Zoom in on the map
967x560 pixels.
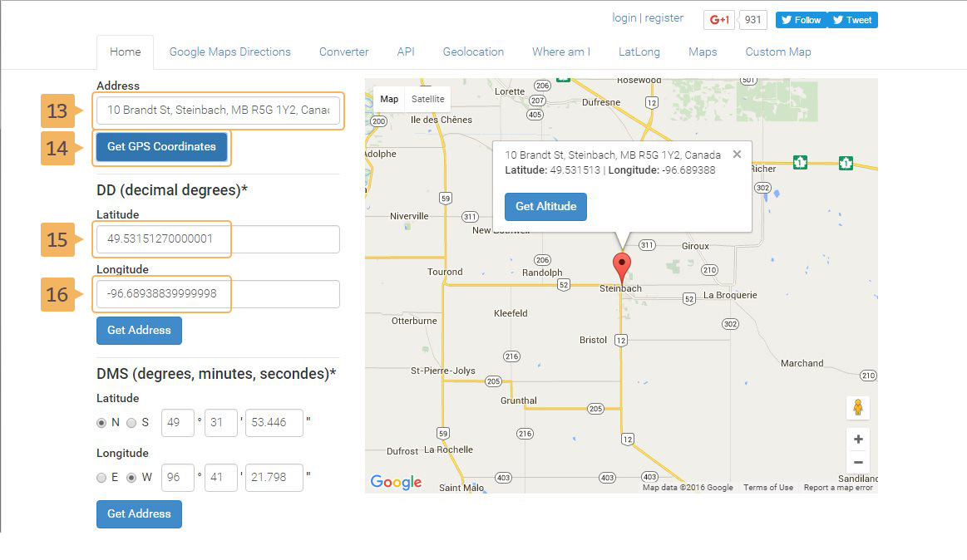pyautogui.click(x=858, y=440)
